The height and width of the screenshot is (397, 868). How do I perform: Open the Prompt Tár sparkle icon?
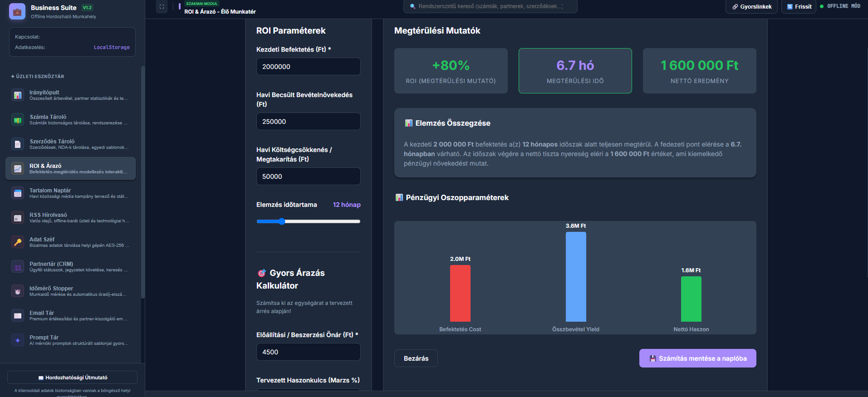point(18,340)
